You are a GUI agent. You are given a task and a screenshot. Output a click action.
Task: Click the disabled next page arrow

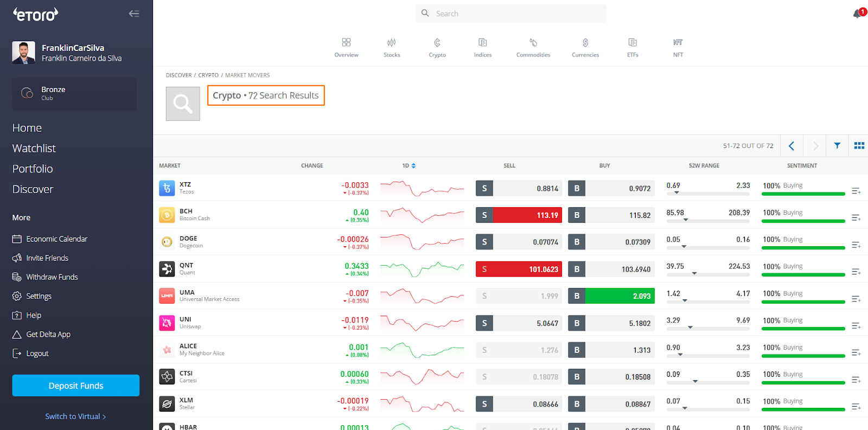[815, 145]
